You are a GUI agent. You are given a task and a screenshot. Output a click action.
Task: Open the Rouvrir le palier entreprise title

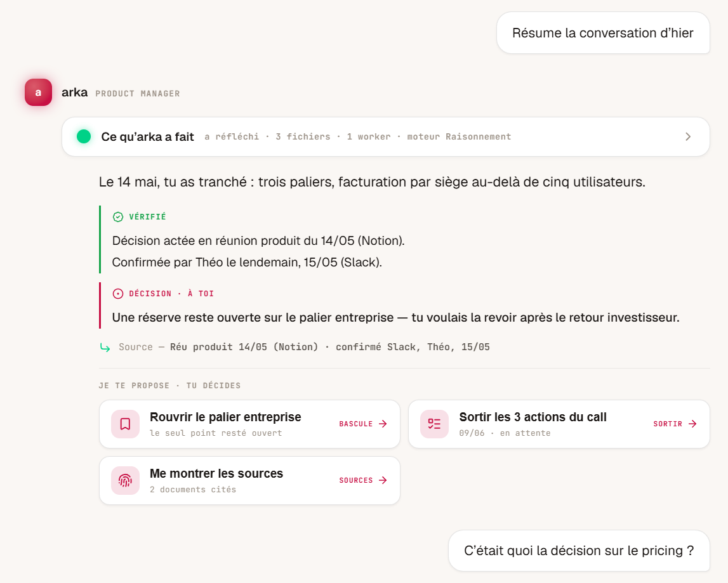click(x=225, y=417)
